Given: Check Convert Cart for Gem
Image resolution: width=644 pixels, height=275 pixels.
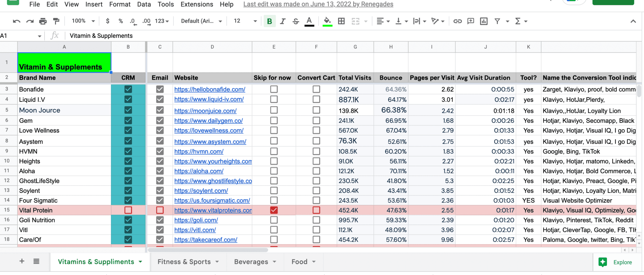Looking at the screenshot, I should (x=316, y=120).
